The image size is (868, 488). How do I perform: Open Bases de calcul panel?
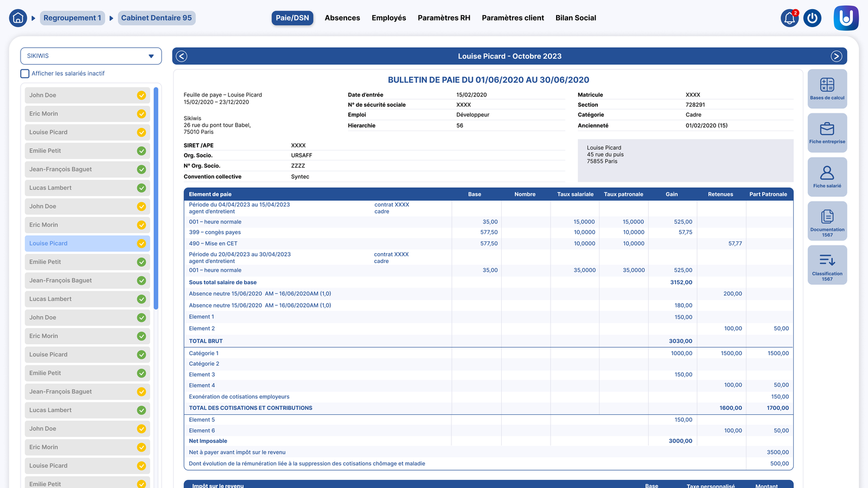pyautogui.click(x=827, y=89)
